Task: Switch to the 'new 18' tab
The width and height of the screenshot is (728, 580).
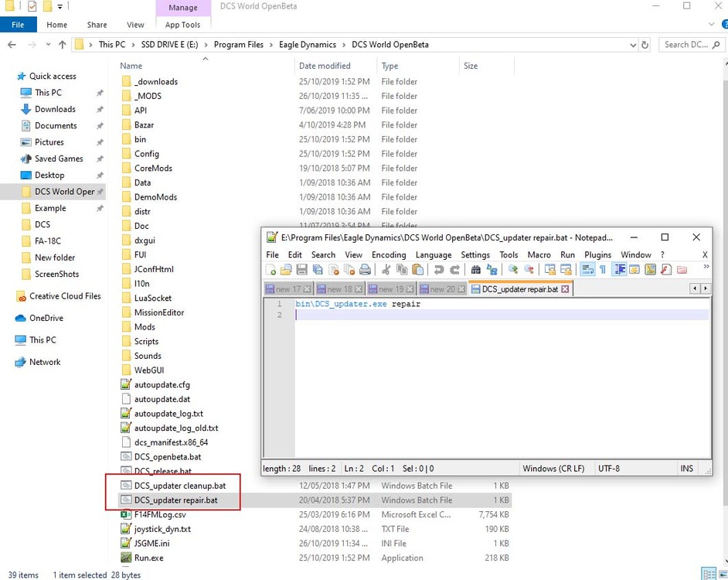Action: [x=338, y=288]
